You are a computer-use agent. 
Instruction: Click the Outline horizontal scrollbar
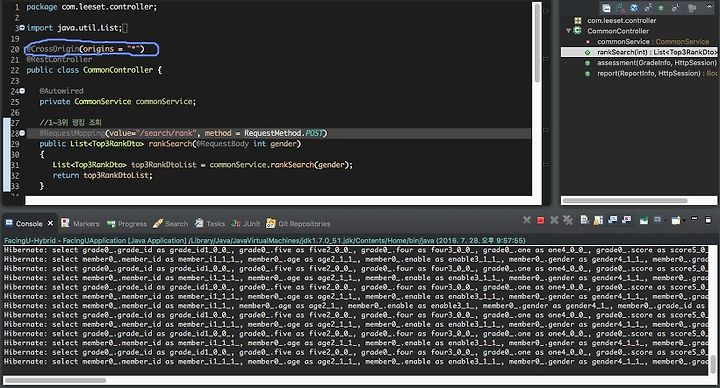pos(625,201)
